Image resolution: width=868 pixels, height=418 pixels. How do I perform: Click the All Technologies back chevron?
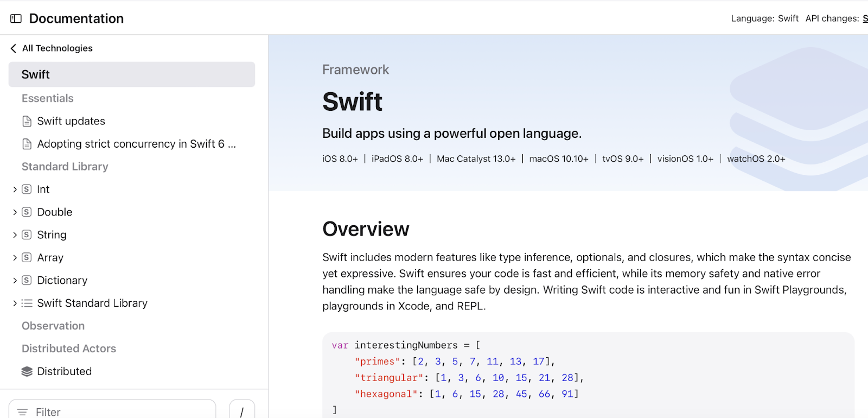[x=14, y=48]
